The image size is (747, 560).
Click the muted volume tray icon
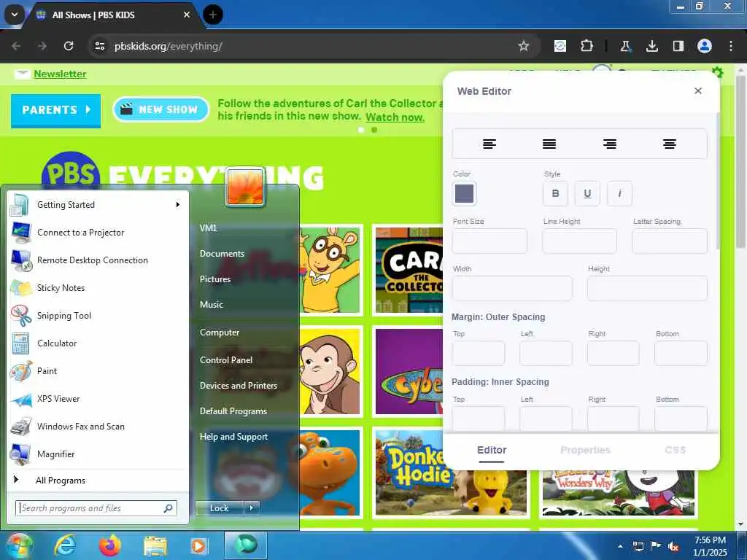coord(673,547)
